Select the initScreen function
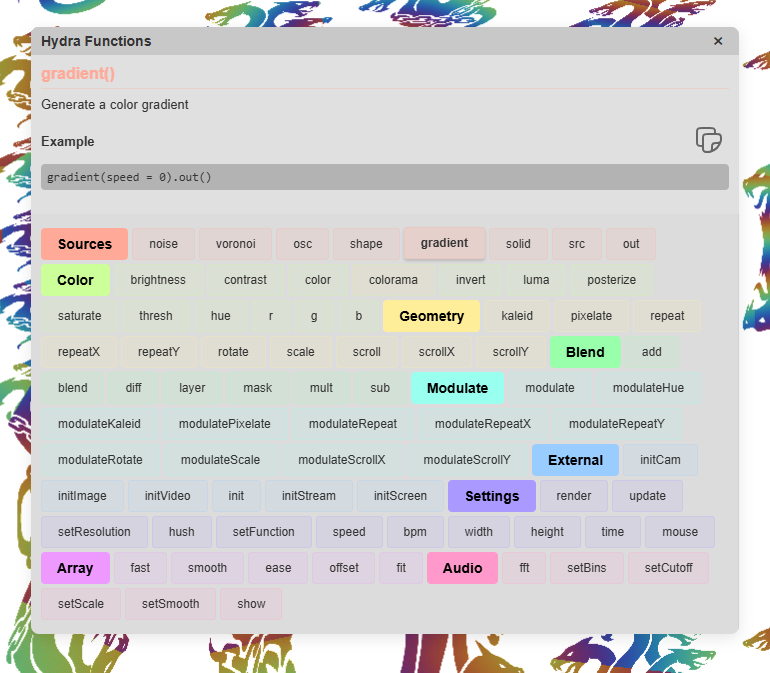This screenshot has width=770, height=673. [x=400, y=496]
